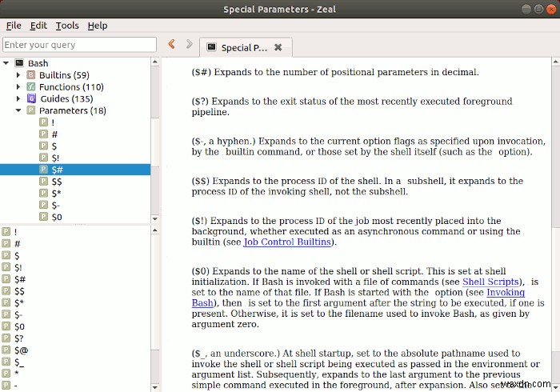
Task: Focus the Enter your query search field
Action: [79, 45]
